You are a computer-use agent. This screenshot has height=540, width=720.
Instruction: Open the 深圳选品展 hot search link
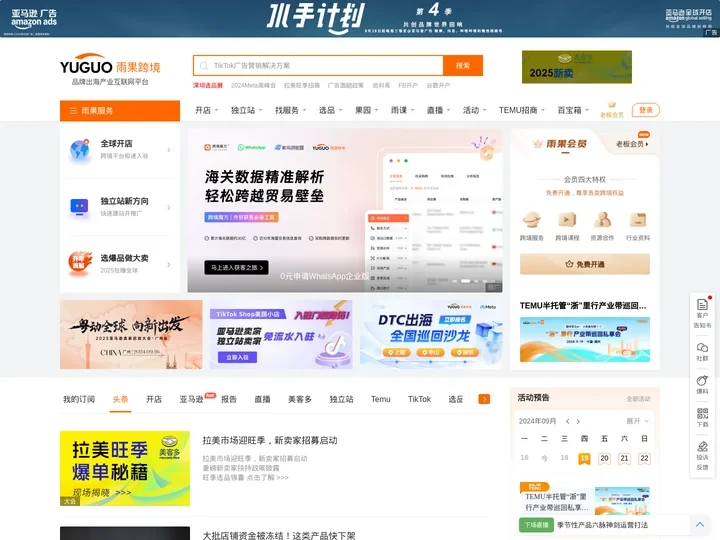(208, 85)
